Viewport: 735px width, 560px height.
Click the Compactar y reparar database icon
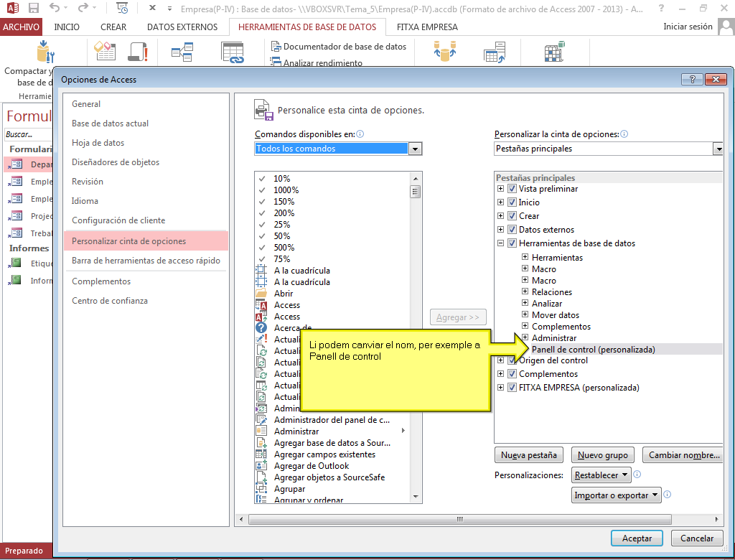(x=46, y=51)
